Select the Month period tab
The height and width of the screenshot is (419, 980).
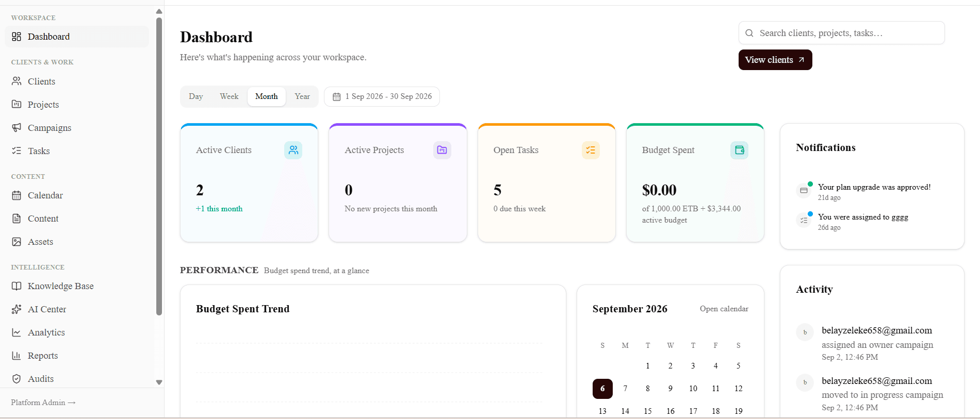tap(267, 96)
